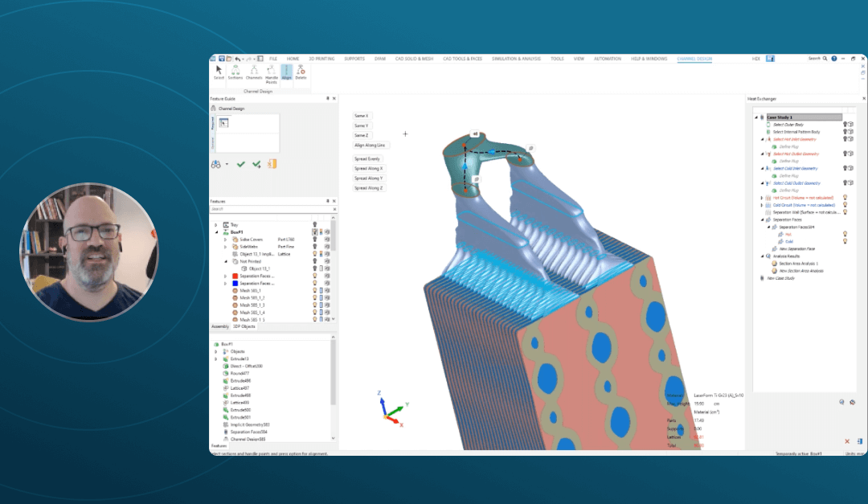This screenshot has height=504, width=868.
Task: Click the Spread Evenly button
Action: (370, 159)
